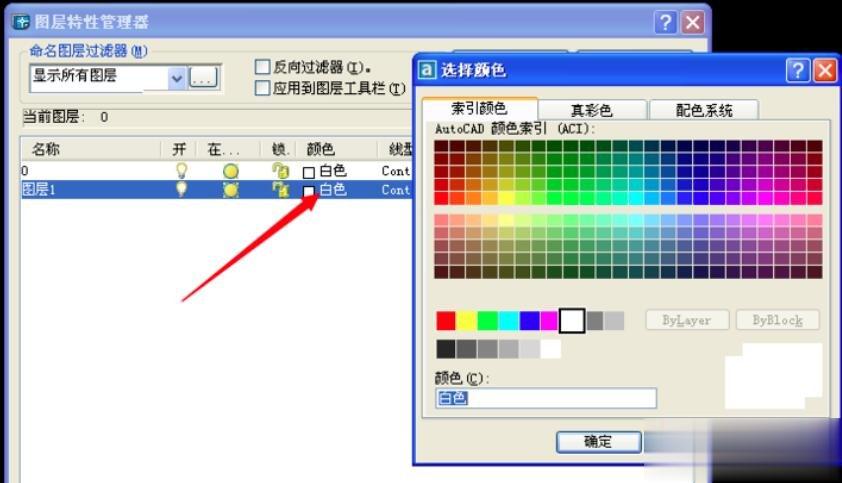Click the ByLayer button
The height and width of the screenshot is (483, 842).
(687, 320)
